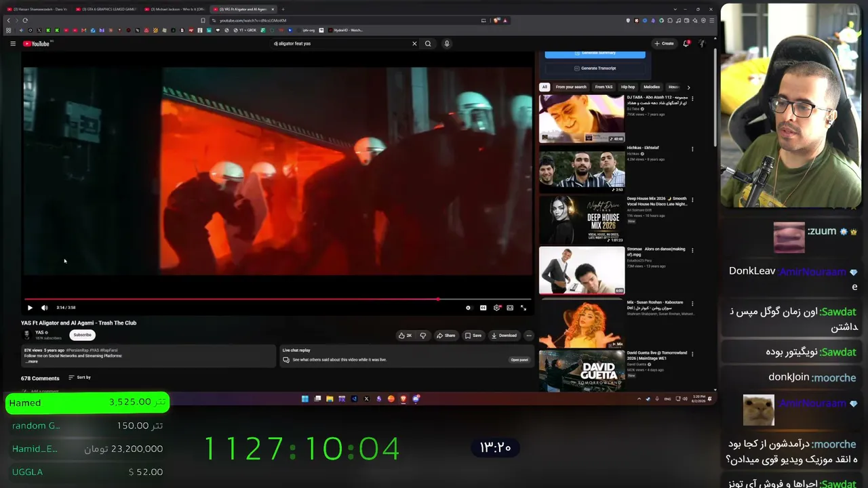The width and height of the screenshot is (868, 488).
Task: Switch the player to theater mode
Action: pos(510,308)
